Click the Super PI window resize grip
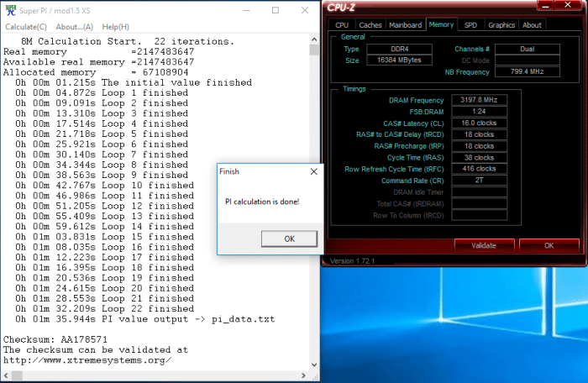The width and height of the screenshot is (588, 383). click(x=315, y=376)
